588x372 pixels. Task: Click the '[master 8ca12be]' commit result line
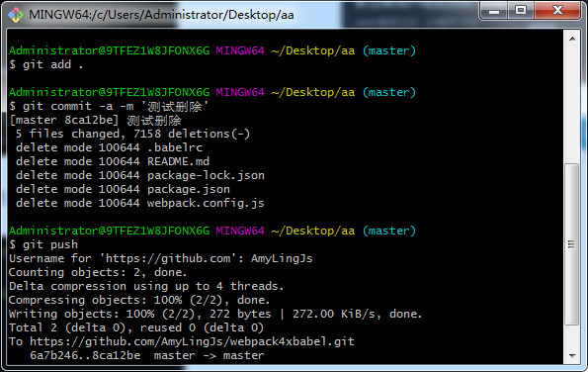tap(95, 120)
